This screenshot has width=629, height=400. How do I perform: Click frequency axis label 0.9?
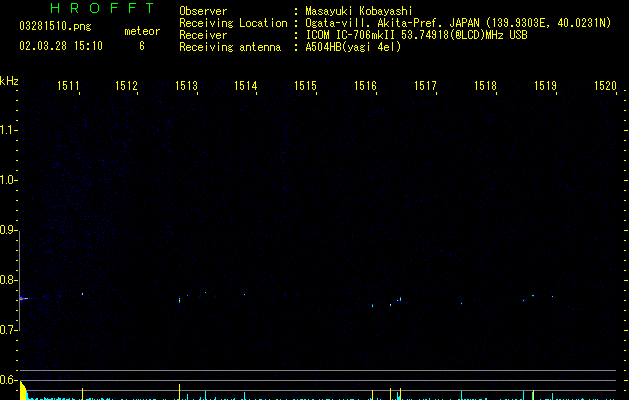coord(8,230)
